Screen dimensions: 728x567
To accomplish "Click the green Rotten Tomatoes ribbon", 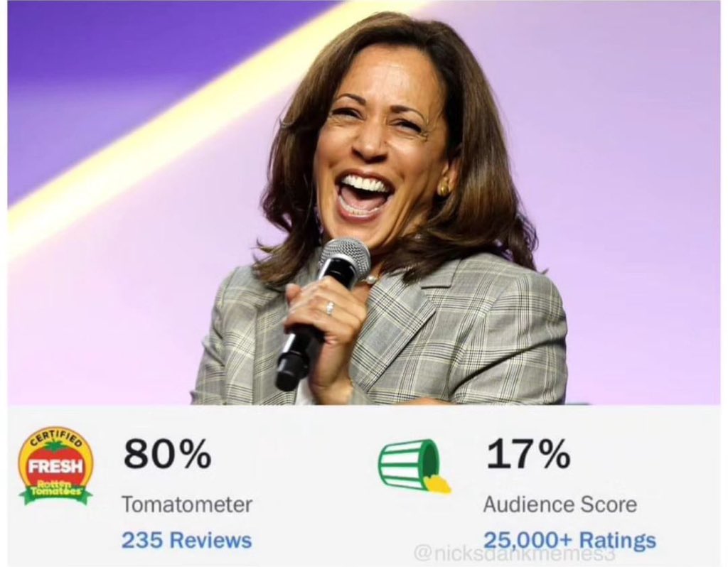I will (x=55, y=492).
